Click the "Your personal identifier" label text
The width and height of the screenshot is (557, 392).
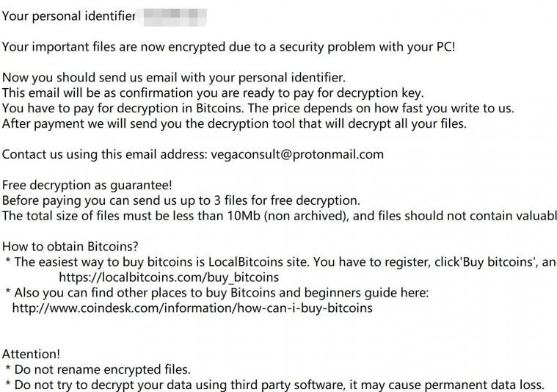tap(69, 16)
